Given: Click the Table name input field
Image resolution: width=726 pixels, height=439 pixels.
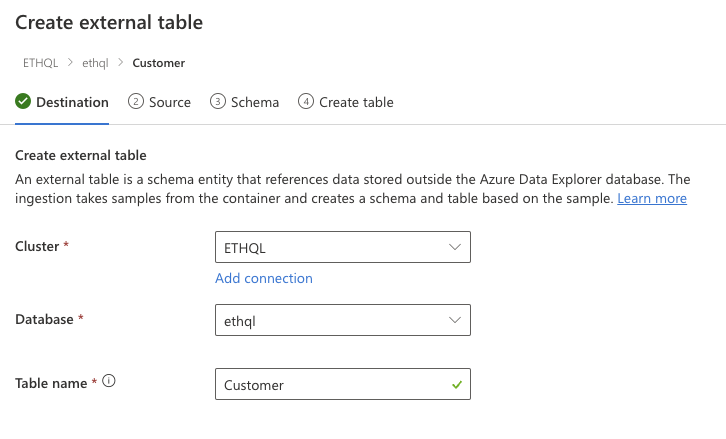Looking at the screenshot, I should [x=330, y=384].
